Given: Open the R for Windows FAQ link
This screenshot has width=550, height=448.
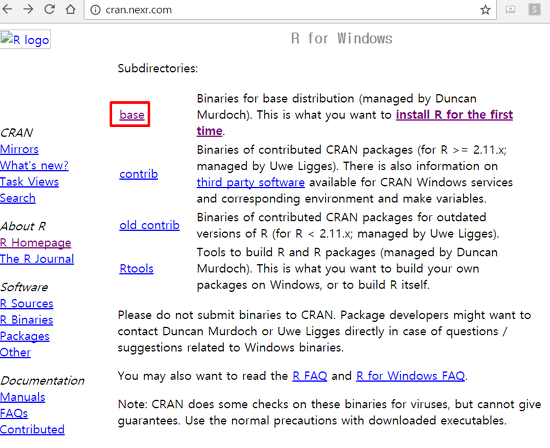Looking at the screenshot, I should [410, 376].
